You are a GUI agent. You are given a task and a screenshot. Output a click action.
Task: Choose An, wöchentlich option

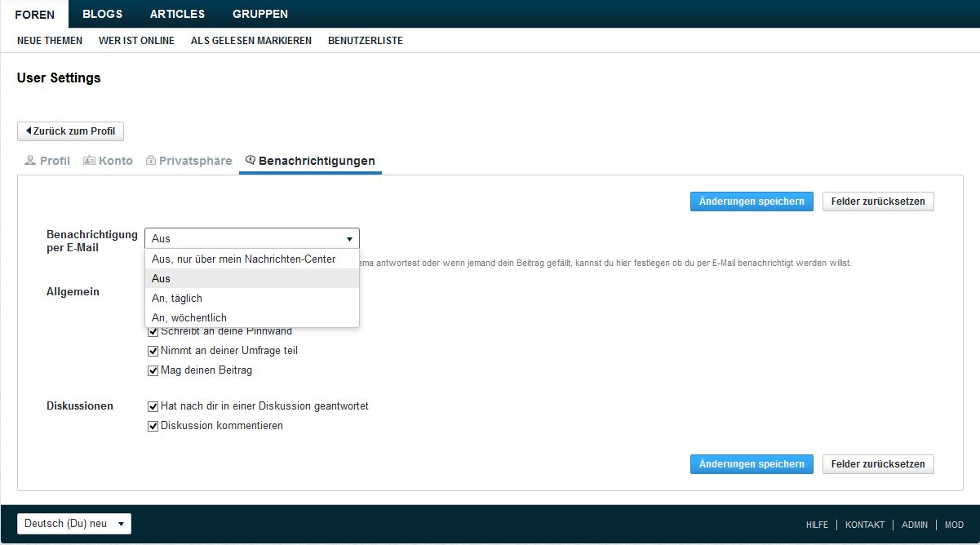(189, 318)
